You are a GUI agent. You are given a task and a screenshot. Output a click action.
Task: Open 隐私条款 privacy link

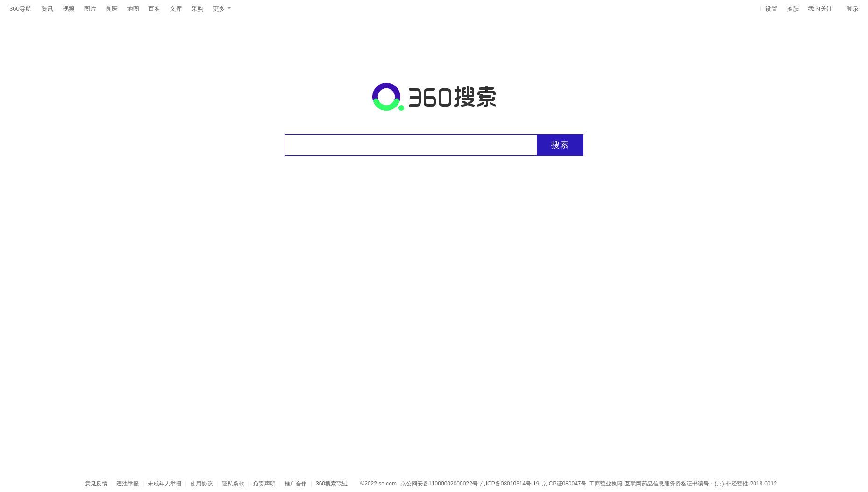coord(233,484)
